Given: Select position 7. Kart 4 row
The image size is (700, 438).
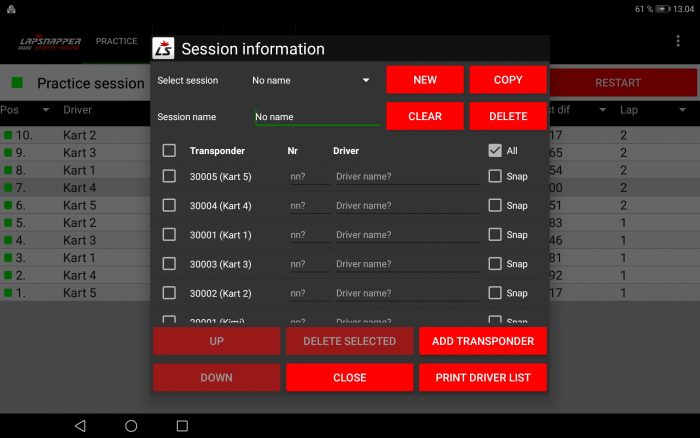Looking at the screenshot, I should click(x=75, y=188).
